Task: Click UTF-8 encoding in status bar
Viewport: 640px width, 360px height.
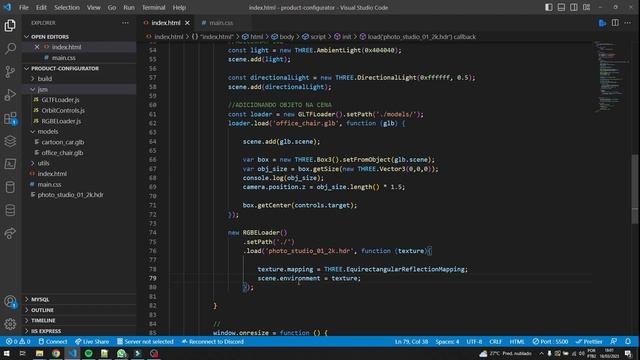Action: (474, 342)
